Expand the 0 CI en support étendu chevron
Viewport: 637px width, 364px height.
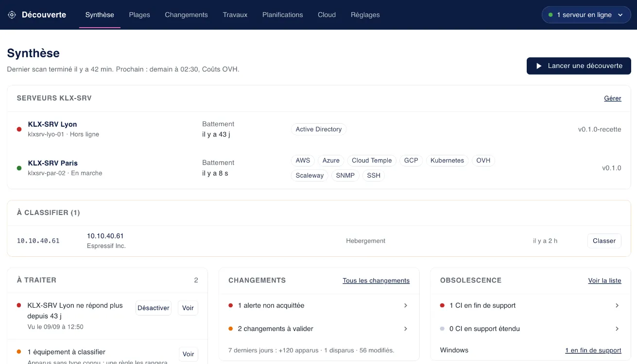[x=617, y=329]
